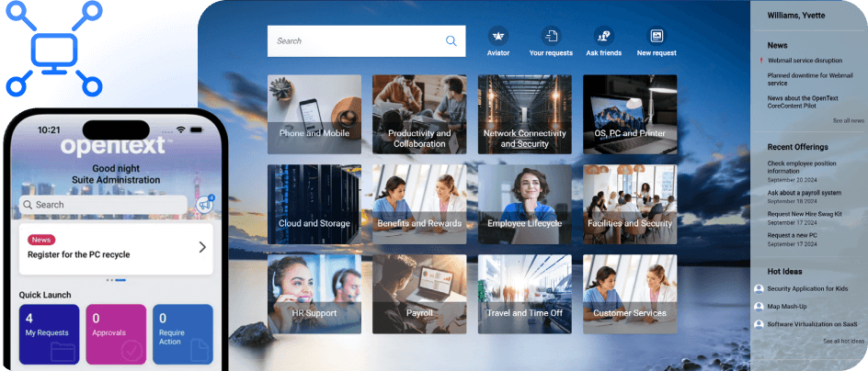
Task: Tap the news carousel page indicator dots
Action: pyautogui.click(x=116, y=280)
